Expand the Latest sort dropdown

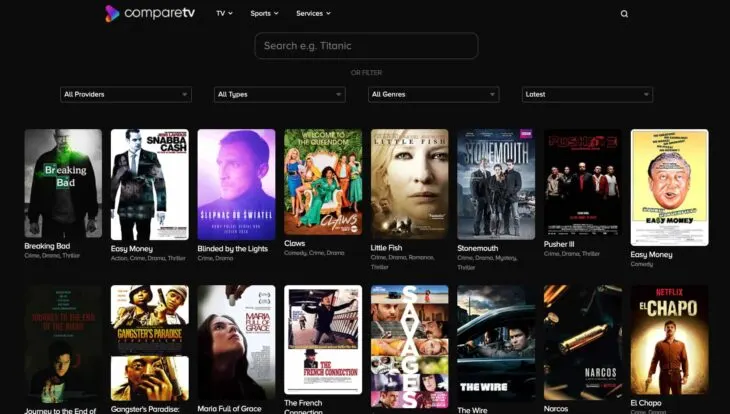click(x=587, y=95)
